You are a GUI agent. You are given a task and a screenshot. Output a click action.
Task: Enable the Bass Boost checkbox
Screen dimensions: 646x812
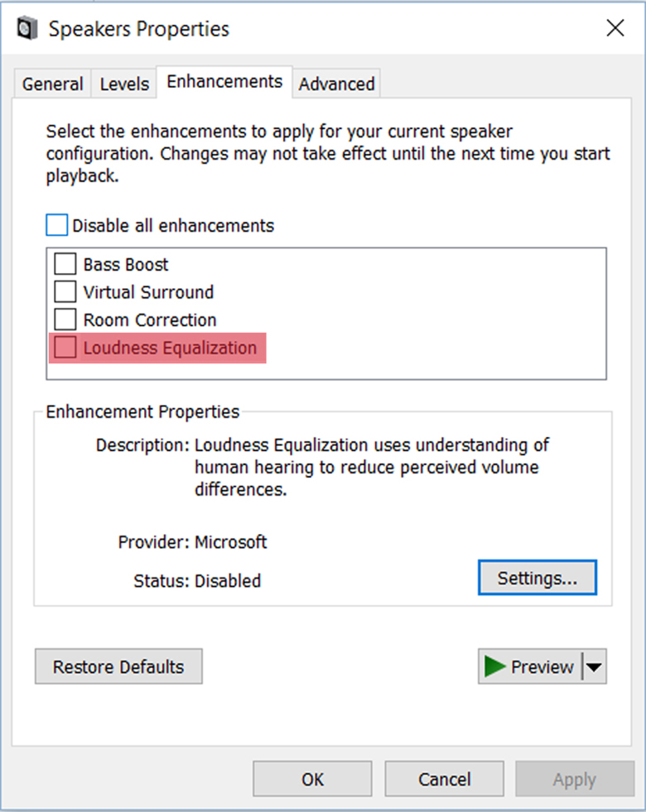pyautogui.click(x=65, y=265)
